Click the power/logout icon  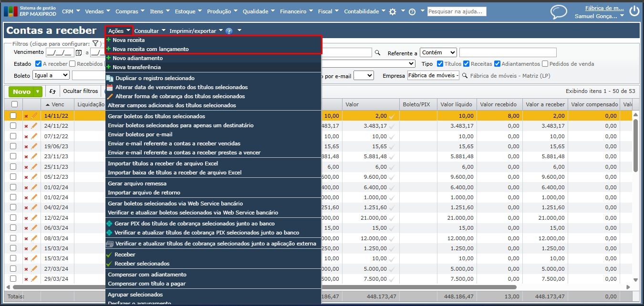634,11
